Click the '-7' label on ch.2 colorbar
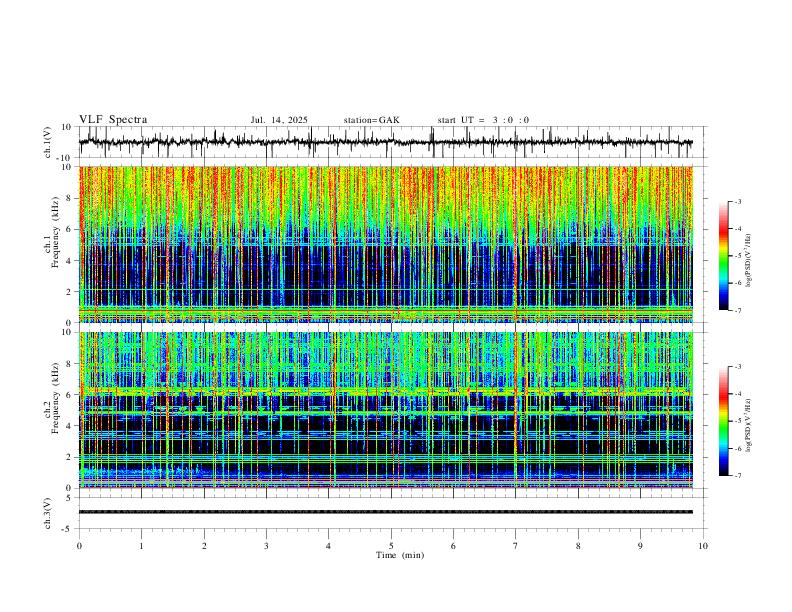 (737, 475)
